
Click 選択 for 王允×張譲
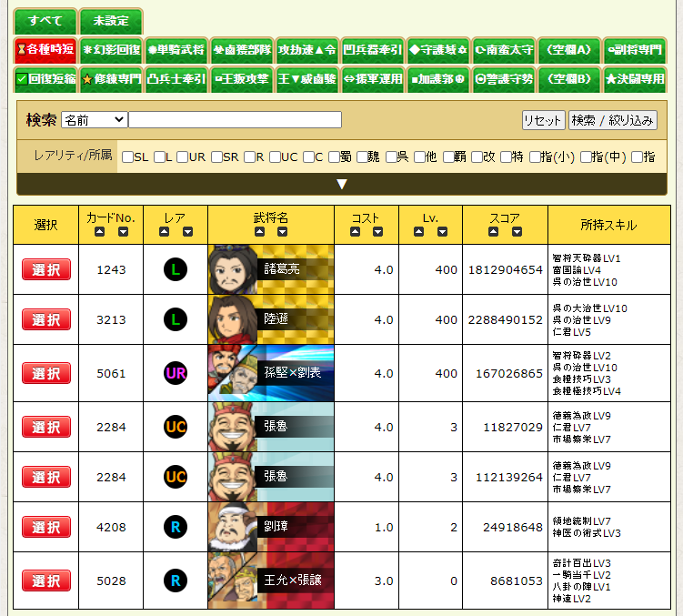point(46,581)
